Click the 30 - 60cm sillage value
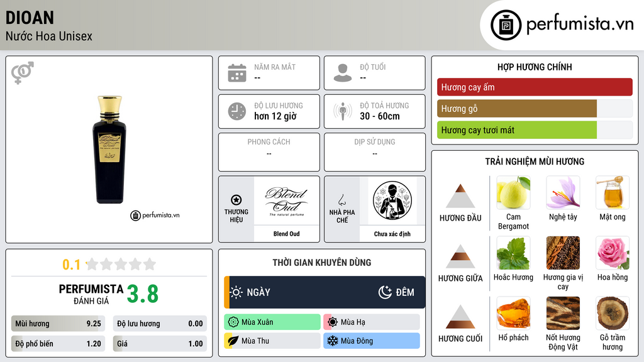The image size is (644, 362). click(x=379, y=116)
